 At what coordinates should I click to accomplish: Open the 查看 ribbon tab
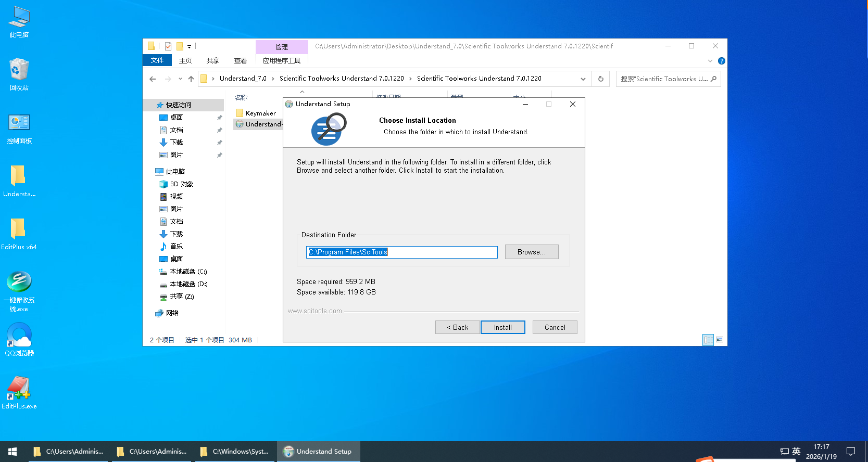click(241, 61)
